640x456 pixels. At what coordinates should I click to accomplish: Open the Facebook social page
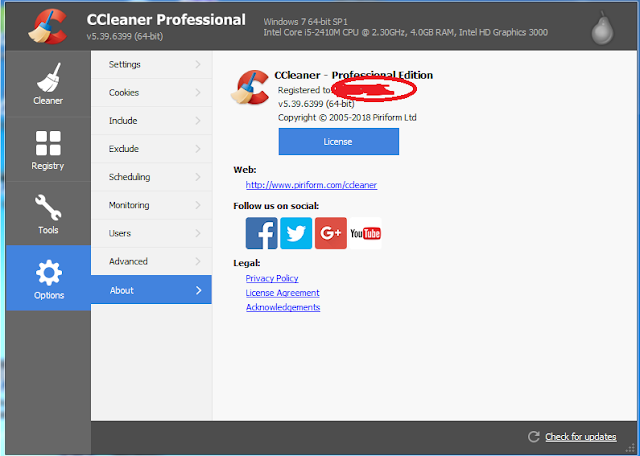click(261, 233)
